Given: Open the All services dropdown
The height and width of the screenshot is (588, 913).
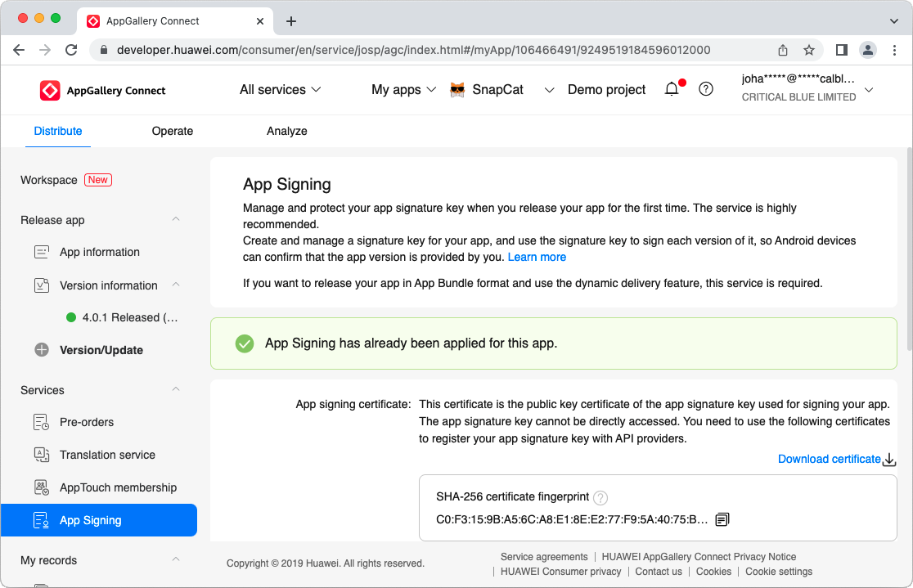Looking at the screenshot, I should coord(280,89).
